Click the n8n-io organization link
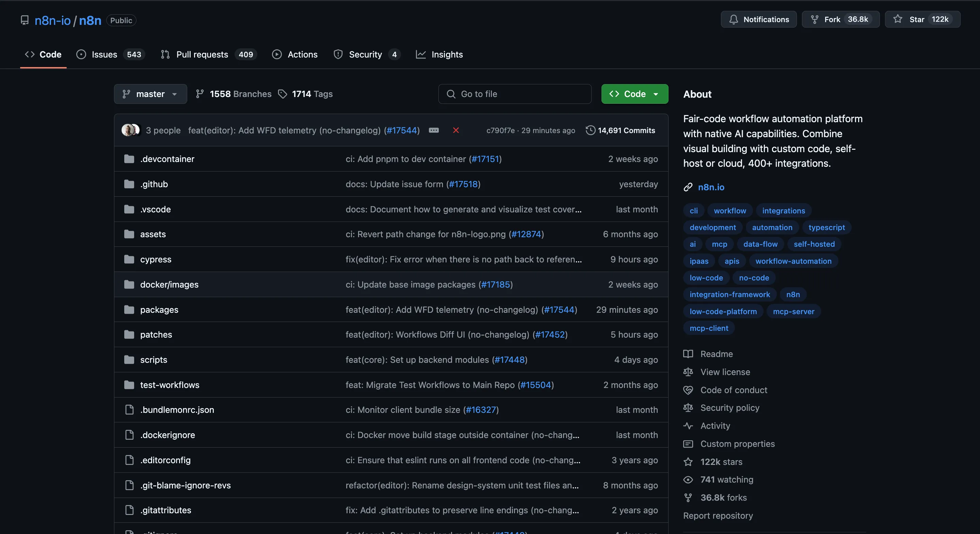 coord(52,20)
